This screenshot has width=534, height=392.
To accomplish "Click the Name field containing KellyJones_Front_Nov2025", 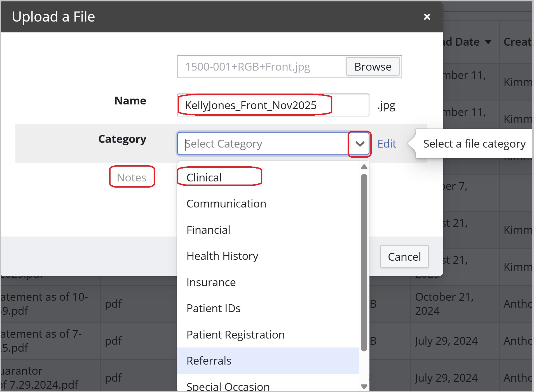I will pos(273,105).
